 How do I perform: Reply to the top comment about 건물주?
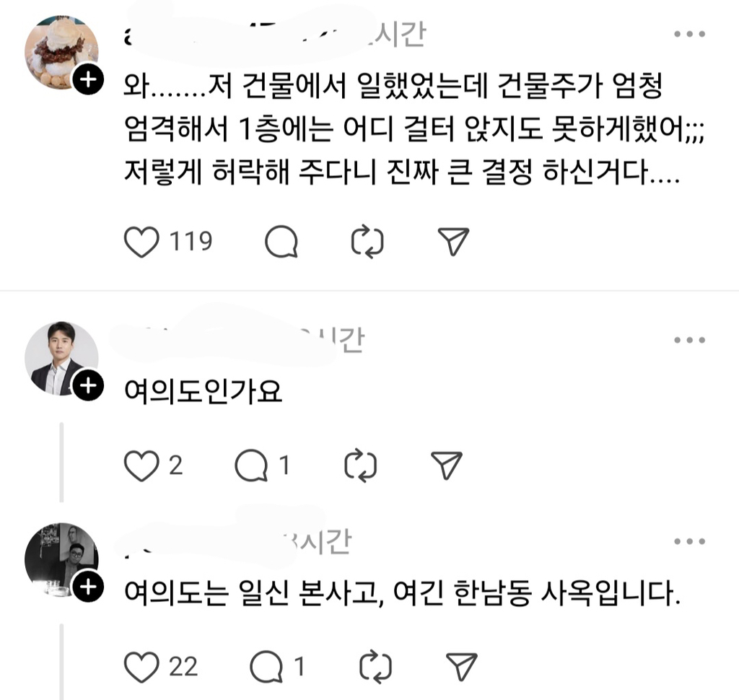[x=281, y=242]
